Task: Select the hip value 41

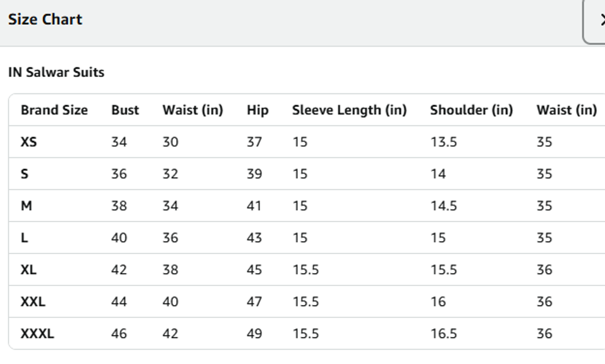Action: pyautogui.click(x=254, y=206)
